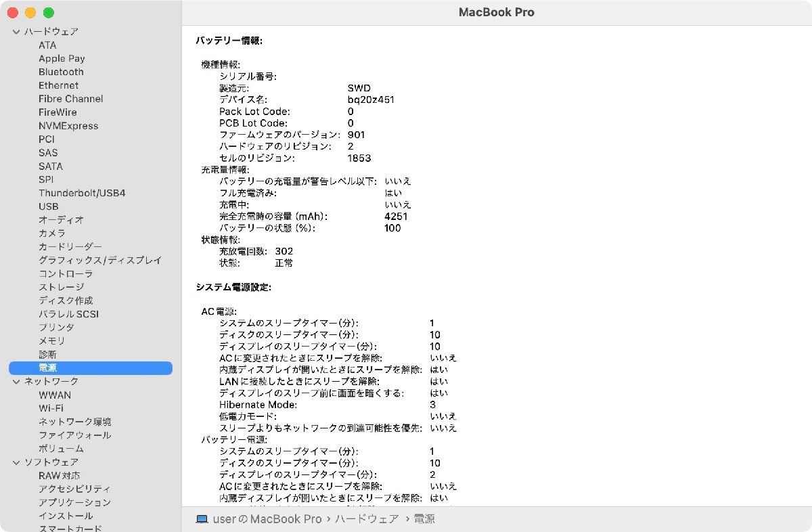
Task: Select ボリューム in the sidebar
Action: coord(61,449)
